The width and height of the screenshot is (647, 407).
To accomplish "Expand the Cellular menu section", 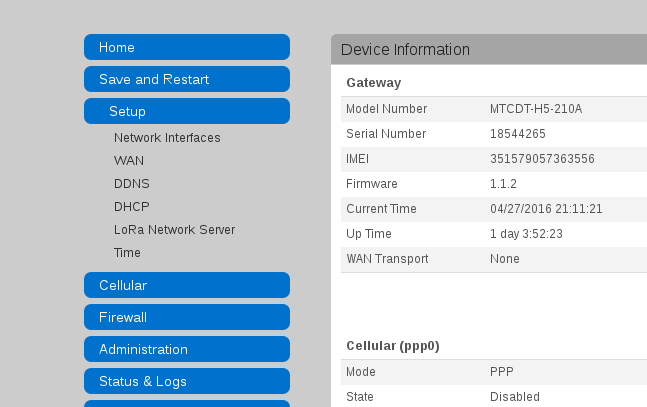I will coord(187,285).
